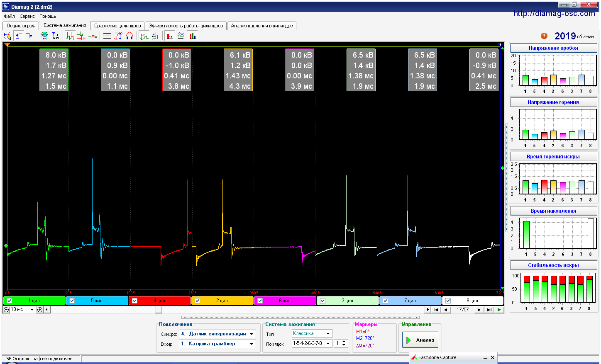The image size is (601, 364).
Task: Open the ignition Тип dropdown
Action: [328, 334]
